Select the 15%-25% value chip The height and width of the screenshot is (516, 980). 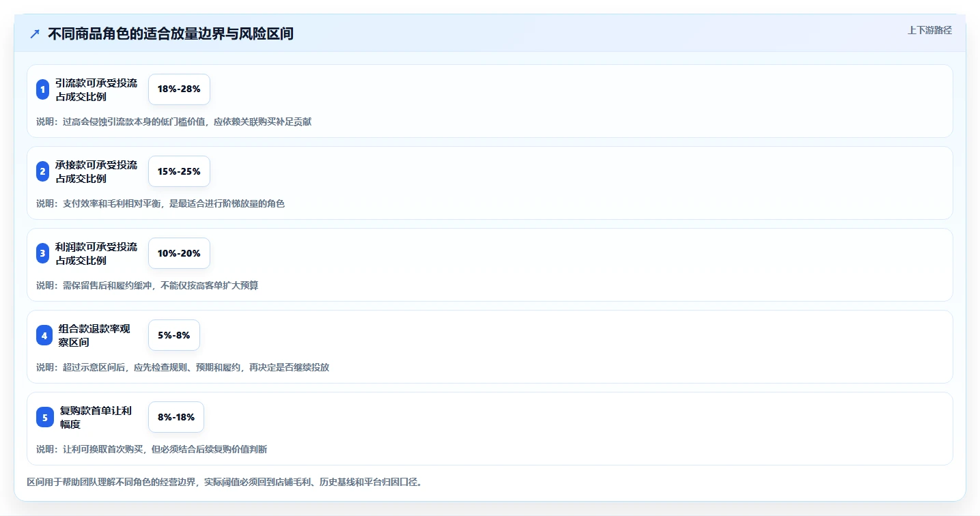point(179,171)
